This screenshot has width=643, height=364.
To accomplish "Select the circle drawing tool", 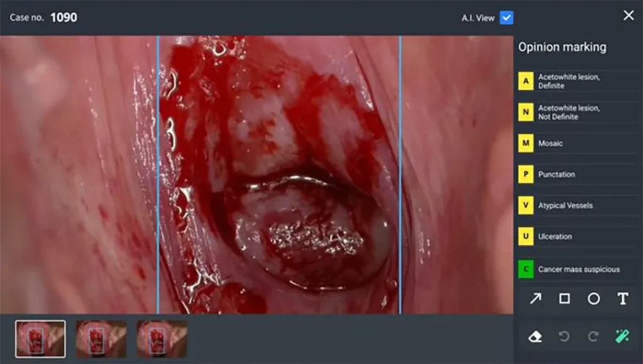I will pyautogui.click(x=593, y=299).
